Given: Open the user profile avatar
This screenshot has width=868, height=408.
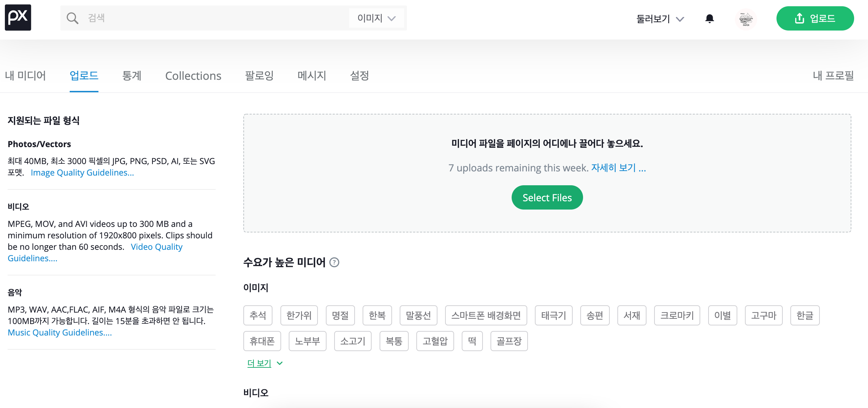Looking at the screenshot, I should (746, 19).
